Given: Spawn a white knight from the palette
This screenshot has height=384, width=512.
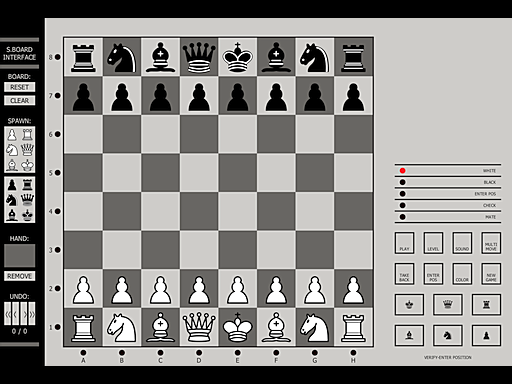Looking at the screenshot, I should [x=12, y=150].
